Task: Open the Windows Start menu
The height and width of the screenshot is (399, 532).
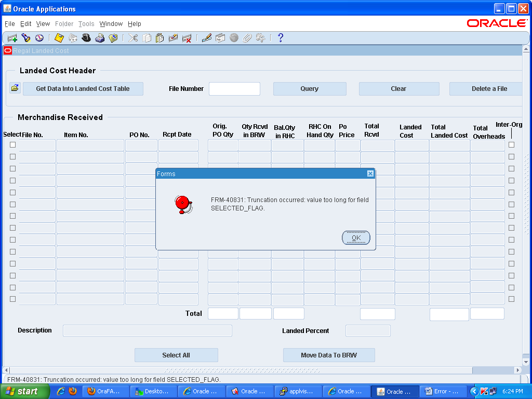Action: [x=22, y=391]
